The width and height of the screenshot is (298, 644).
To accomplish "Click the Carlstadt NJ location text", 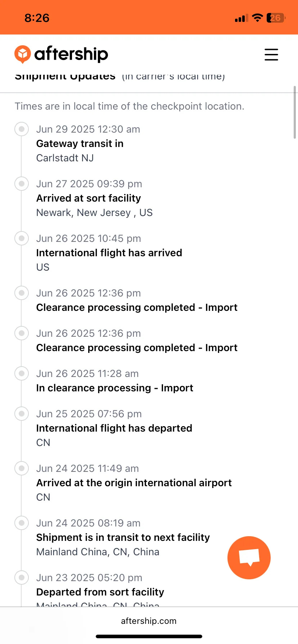I will pyautogui.click(x=65, y=158).
